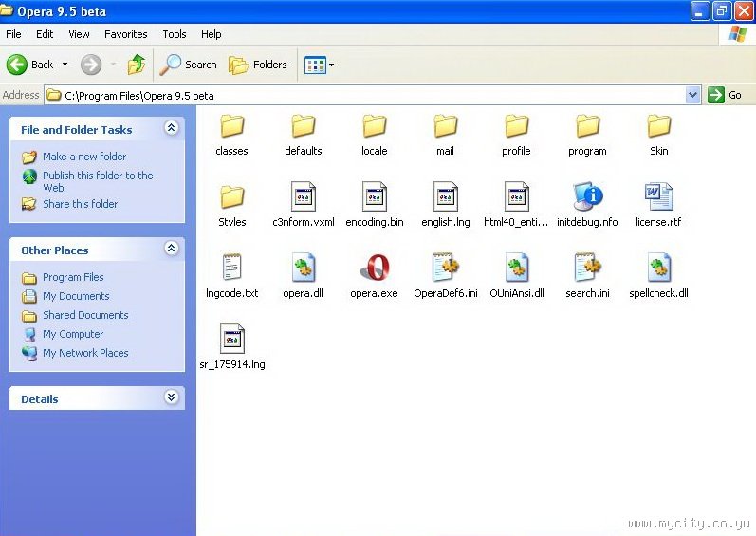Open the File menu
Image resolution: width=756 pixels, height=536 pixels.
click(13, 34)
